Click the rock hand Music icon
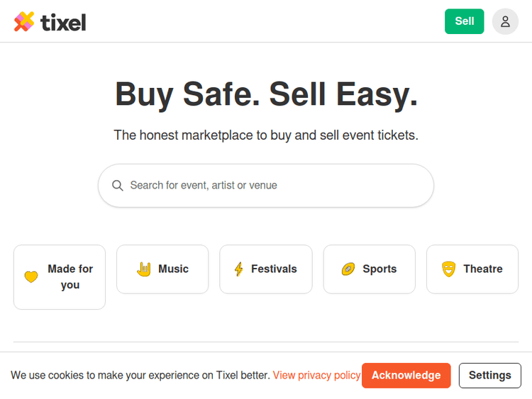The height and width of the screenshot is (399, 532). pyautogui.click(x=144, y=269)
